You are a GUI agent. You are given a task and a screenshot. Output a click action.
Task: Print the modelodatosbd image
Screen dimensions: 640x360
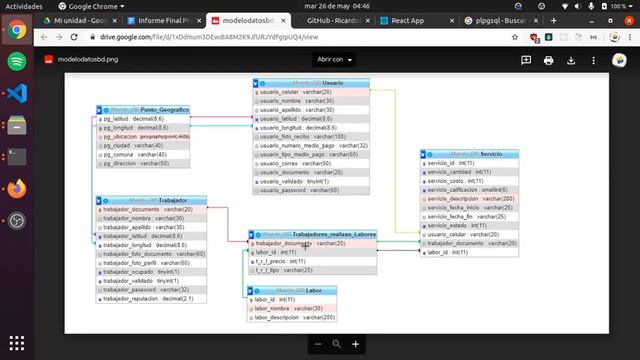pyautogui.click(x=549, y=60)
